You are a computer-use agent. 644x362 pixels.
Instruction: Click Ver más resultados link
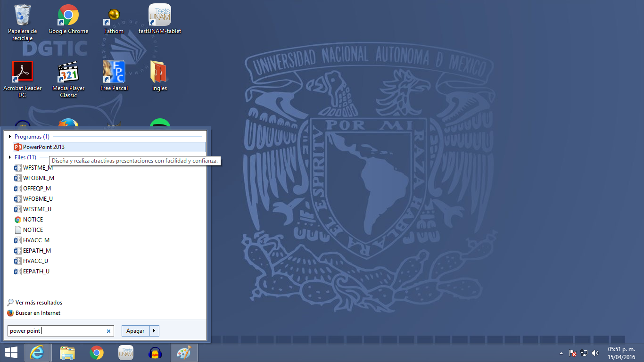click(35, 303)
